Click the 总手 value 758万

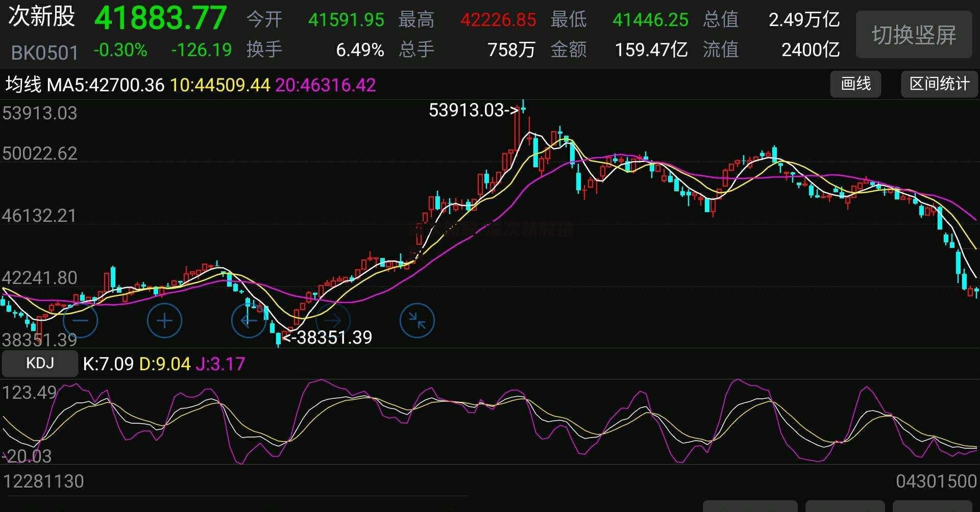click(511, 50)
